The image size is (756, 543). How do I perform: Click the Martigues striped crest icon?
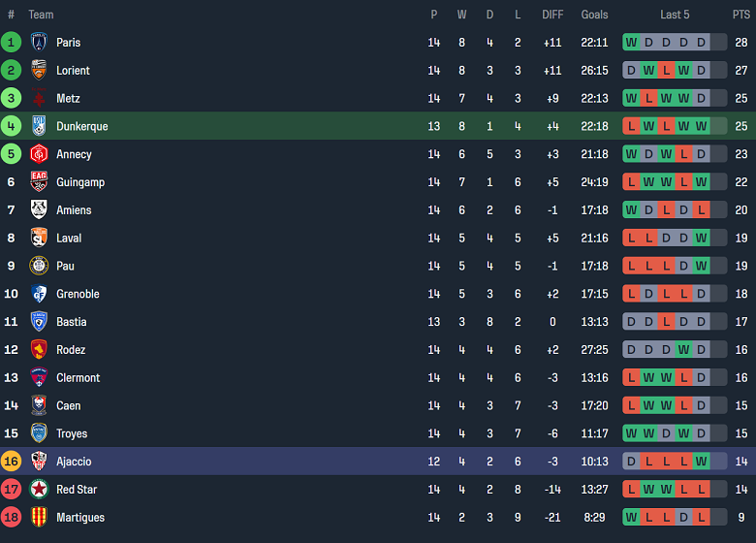click(x=39, y=518)
